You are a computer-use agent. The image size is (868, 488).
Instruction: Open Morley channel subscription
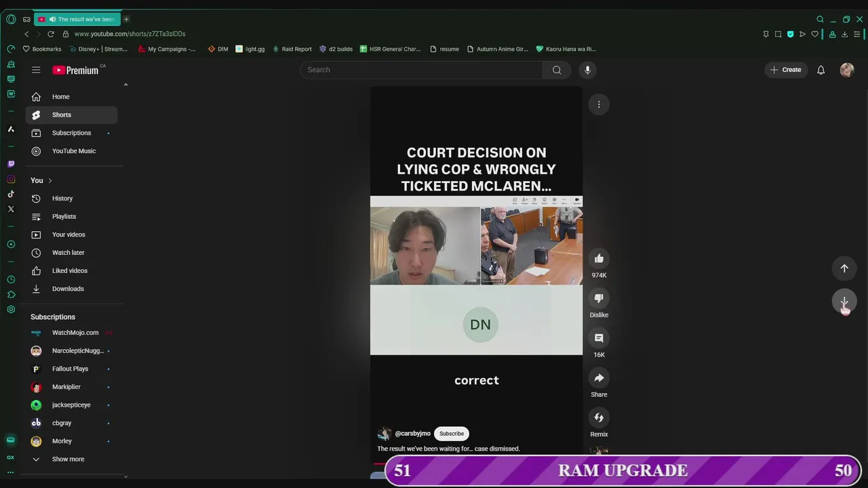pyautogui.click(x=71, y=441)
